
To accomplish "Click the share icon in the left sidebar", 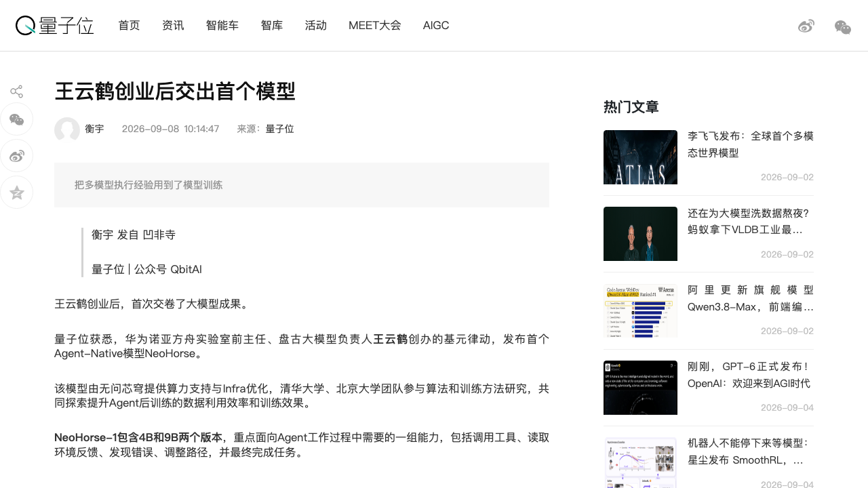I will [x=17, y=91].
